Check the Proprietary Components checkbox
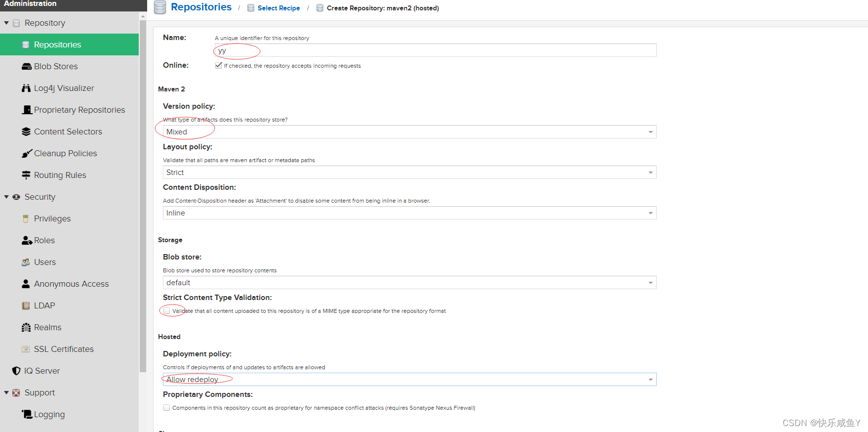Image resolution: width=868 pixels, height=432 pixels. [x=167, y=408]
